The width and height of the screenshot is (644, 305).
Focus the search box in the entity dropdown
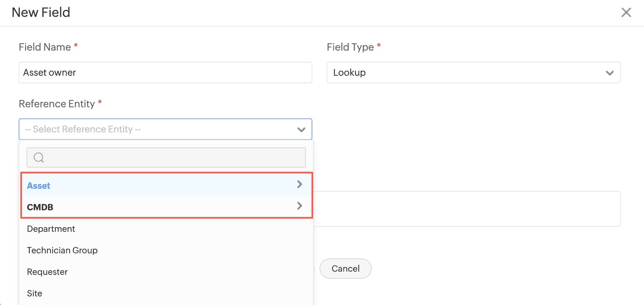click(172, 158)
